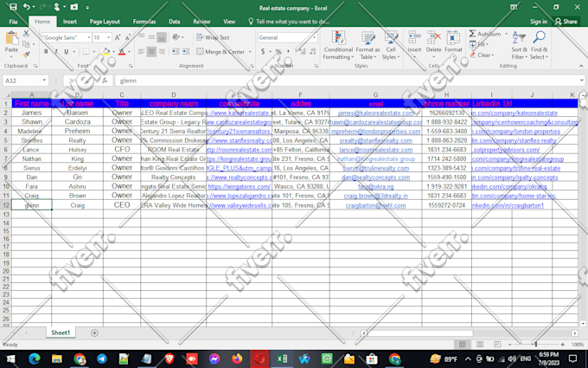Toggle Align Right
The height and width of the screenshot is (368, 588).
[162, 51]
